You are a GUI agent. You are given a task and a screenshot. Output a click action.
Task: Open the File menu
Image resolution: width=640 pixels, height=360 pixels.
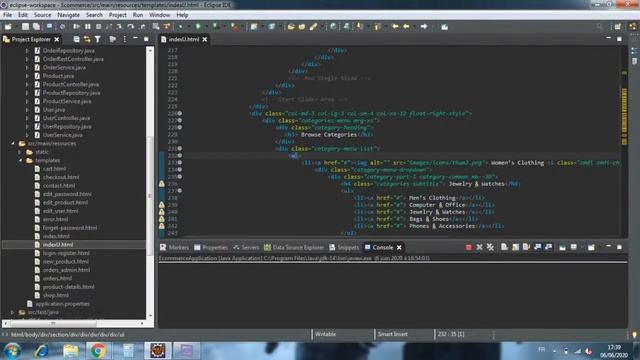[7, 15]
